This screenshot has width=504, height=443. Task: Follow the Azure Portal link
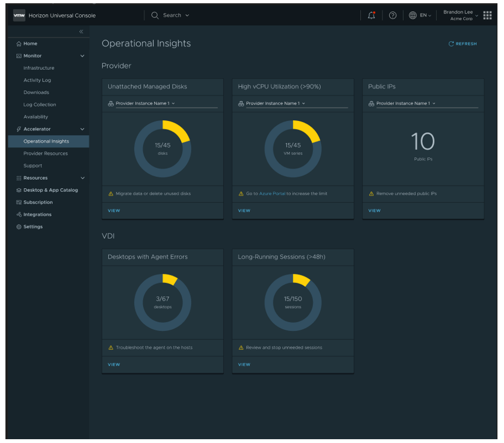pos(272,194)
